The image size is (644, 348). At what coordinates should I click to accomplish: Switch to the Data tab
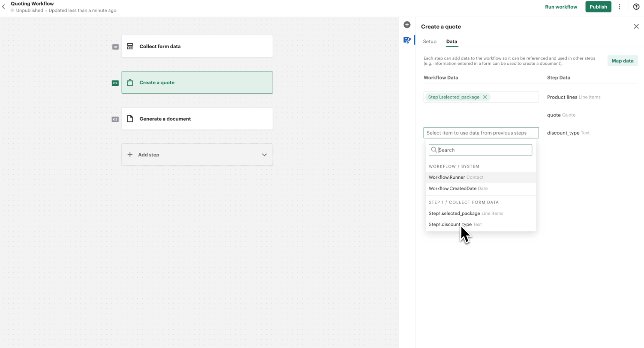pos(451,41)
